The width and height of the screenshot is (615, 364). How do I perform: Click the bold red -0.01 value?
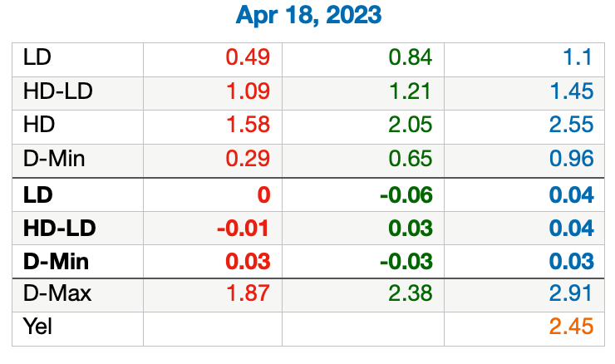243,228
